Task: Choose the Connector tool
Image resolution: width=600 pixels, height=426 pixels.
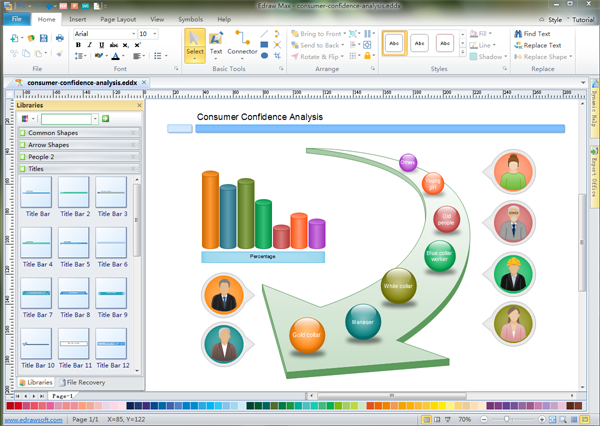Action: [x=242, y=45]
